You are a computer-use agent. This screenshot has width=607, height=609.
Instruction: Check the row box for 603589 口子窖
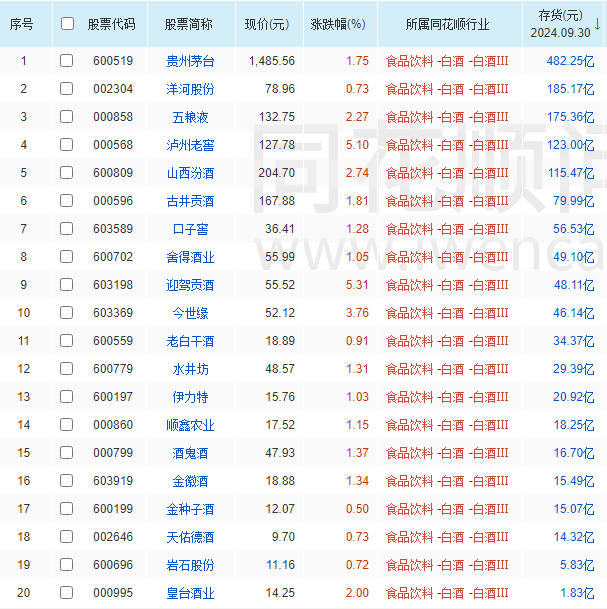pos(66,228)
